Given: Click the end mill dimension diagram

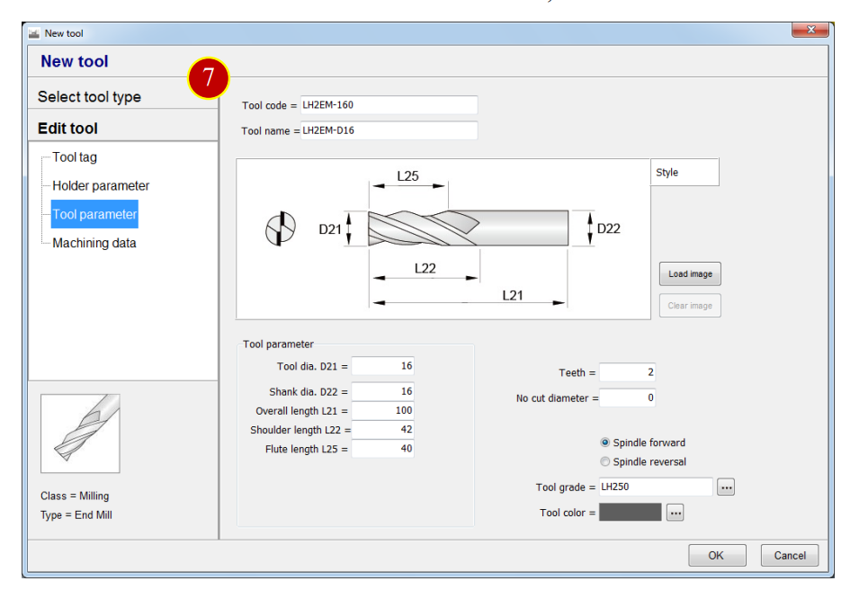Looking at the screenshot, I should (x=443, y=239).
